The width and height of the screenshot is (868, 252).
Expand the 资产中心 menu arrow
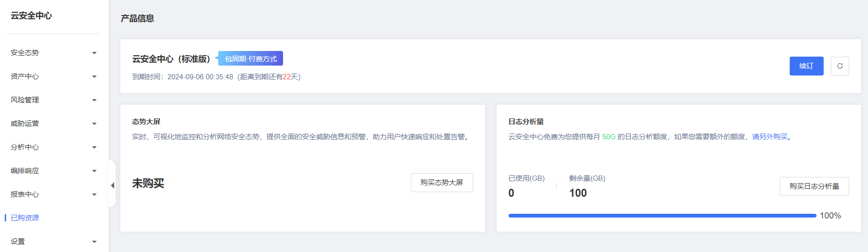(x=94, y=76)
